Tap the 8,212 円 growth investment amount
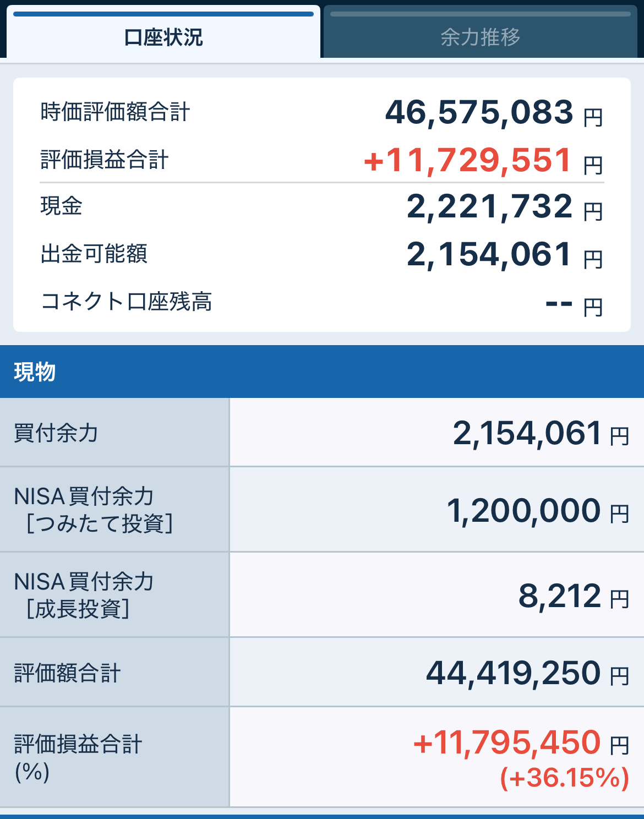The image size is (644, 819). 573,596
